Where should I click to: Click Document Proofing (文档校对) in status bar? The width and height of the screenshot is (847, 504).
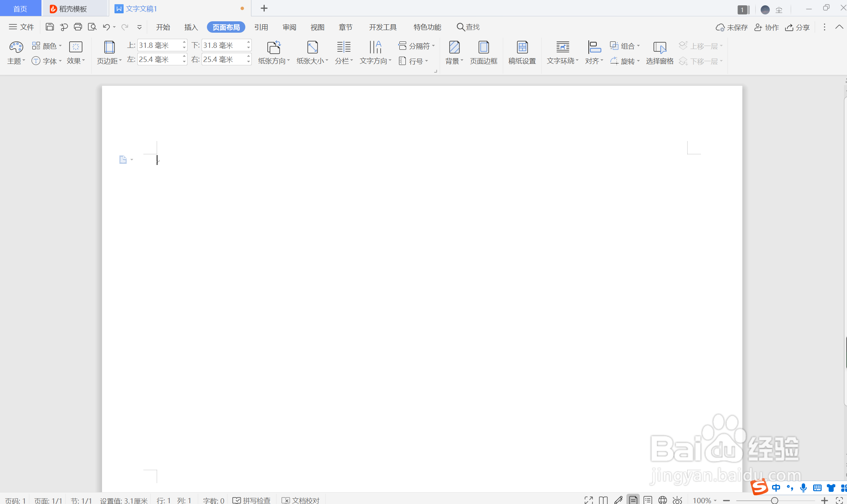pos(300,500)
